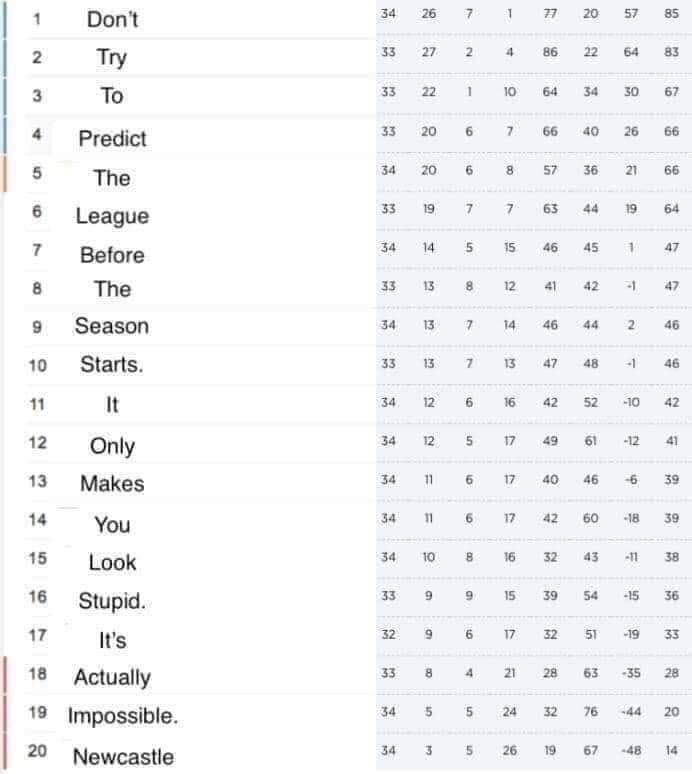This screenshot has width=692, height=774.
Task: Select goals scored value 86 in row 2
Action: (550, 52)
